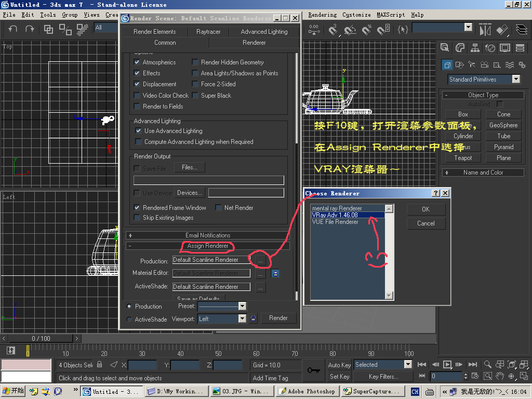Click the Production renderer browse button
This screenshot has height=399, width=532.
(x=260, y=260)
